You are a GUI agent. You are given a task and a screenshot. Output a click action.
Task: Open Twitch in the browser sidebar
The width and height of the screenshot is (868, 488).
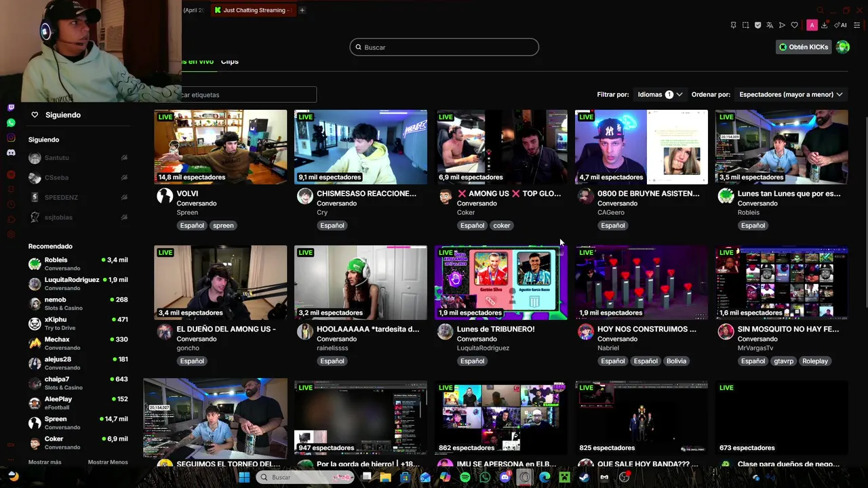click(x=11, y=108)
